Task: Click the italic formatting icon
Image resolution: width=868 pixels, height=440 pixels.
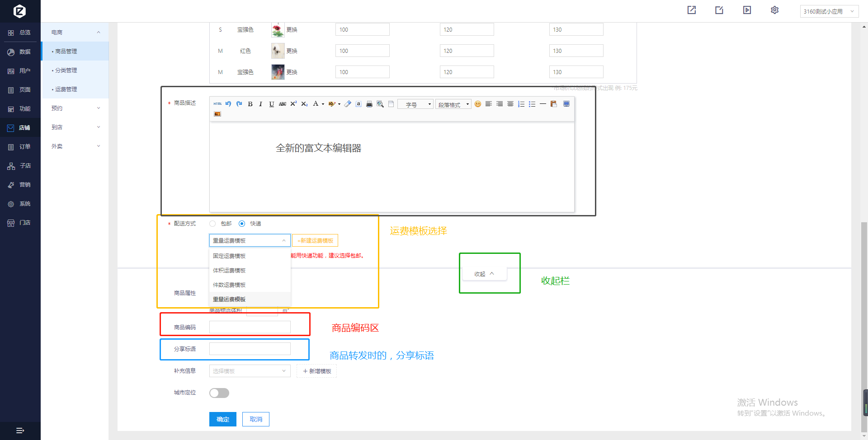Action: pos(260,104)
